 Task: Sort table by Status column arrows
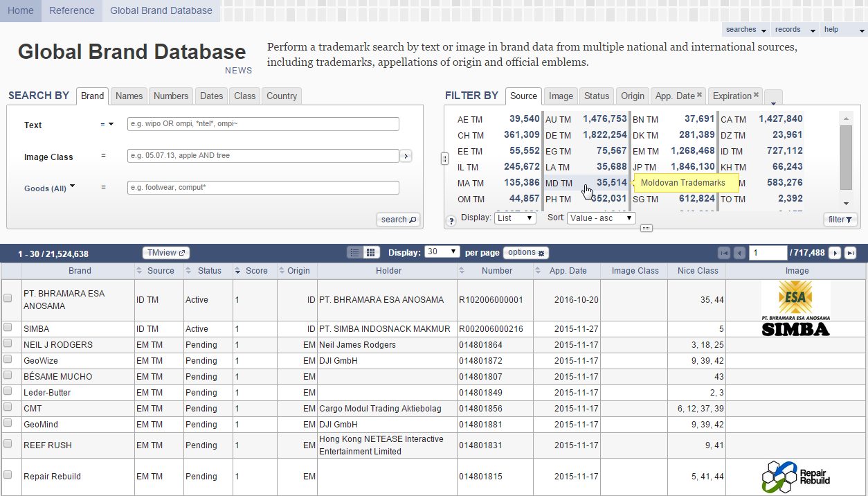(189, 271)
